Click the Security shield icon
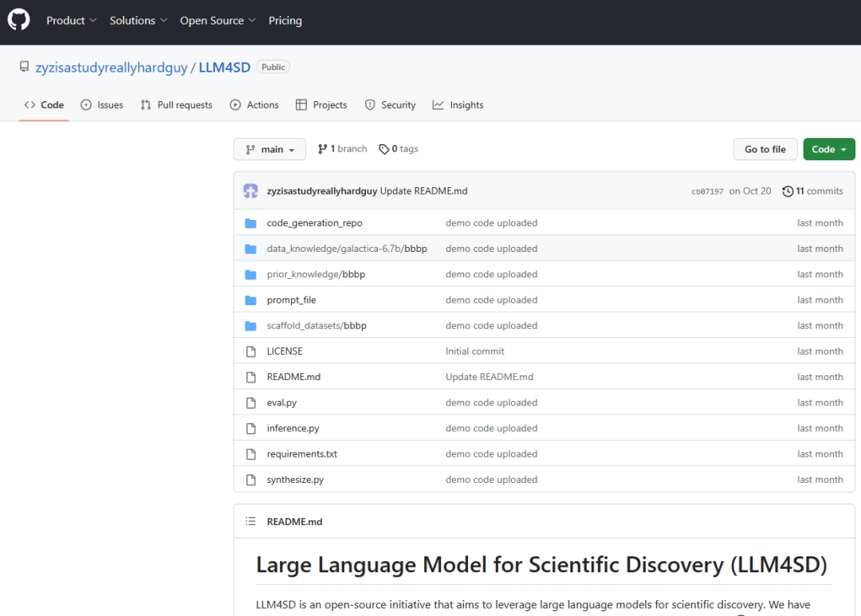The width and height of the screenshot is (861, 616). [370, 105]
